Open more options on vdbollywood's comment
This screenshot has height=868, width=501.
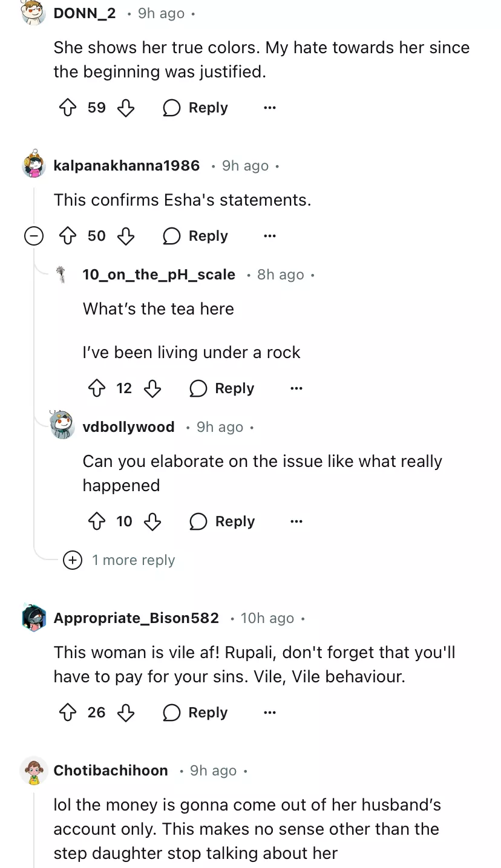click(x=296, y=521)
